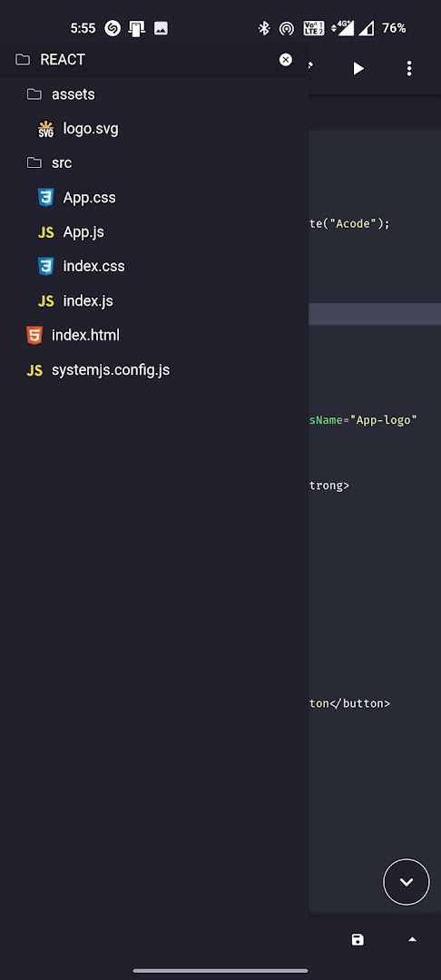Click the SVG icon next to logo.svg
Viewport: 441px width, 980px height.
[x=45, y=129]
